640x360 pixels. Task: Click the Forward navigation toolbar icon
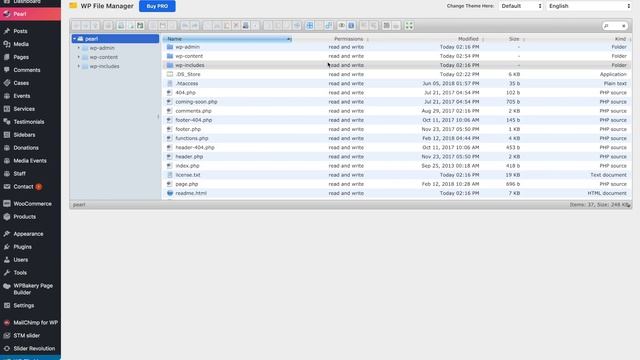click(x=86, y=25)
